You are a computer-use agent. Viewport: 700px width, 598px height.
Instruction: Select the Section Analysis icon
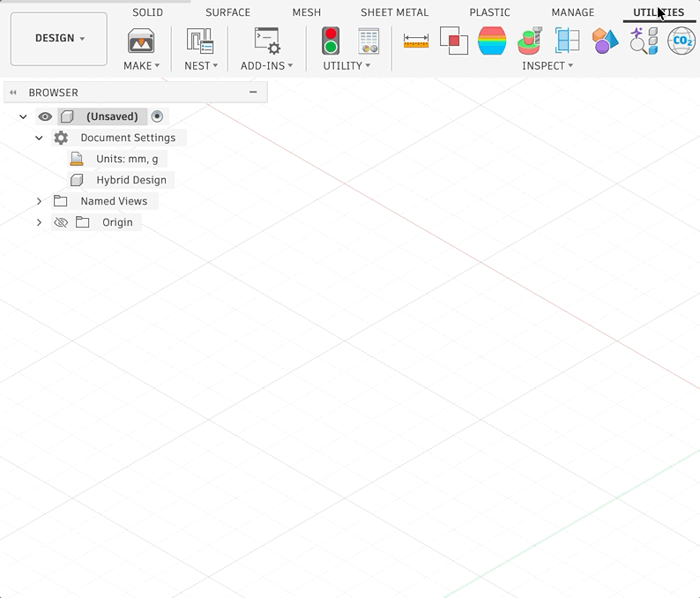[568, 41]
